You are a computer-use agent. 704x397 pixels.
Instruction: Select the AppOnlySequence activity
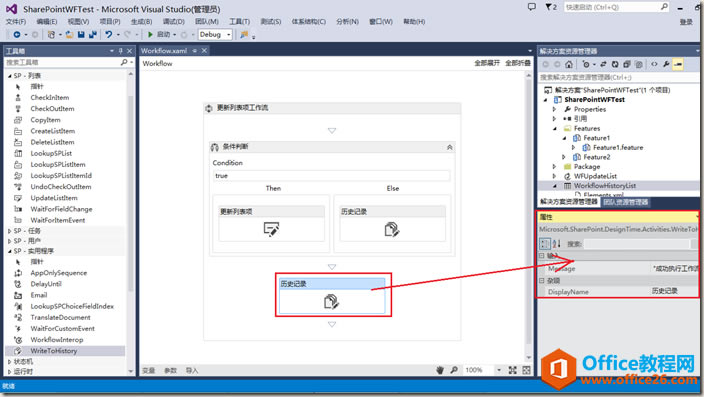pyautogui.click(x=58, y=273)
